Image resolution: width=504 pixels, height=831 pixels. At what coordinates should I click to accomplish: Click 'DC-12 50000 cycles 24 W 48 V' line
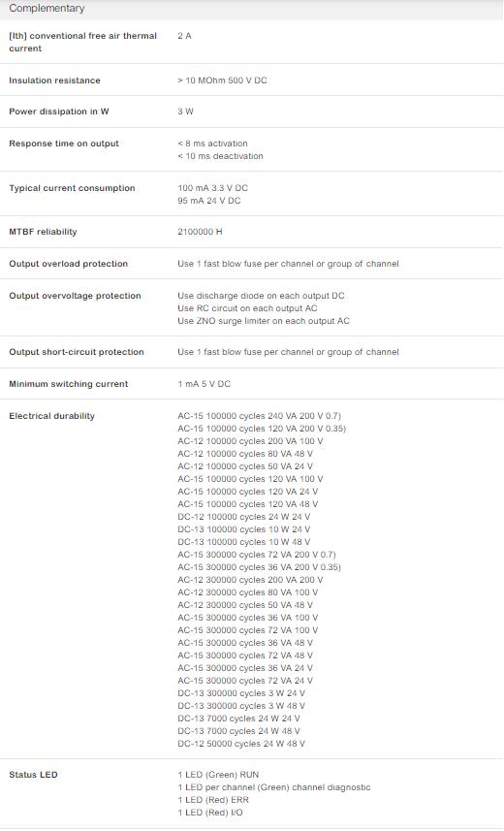point(241,744)
